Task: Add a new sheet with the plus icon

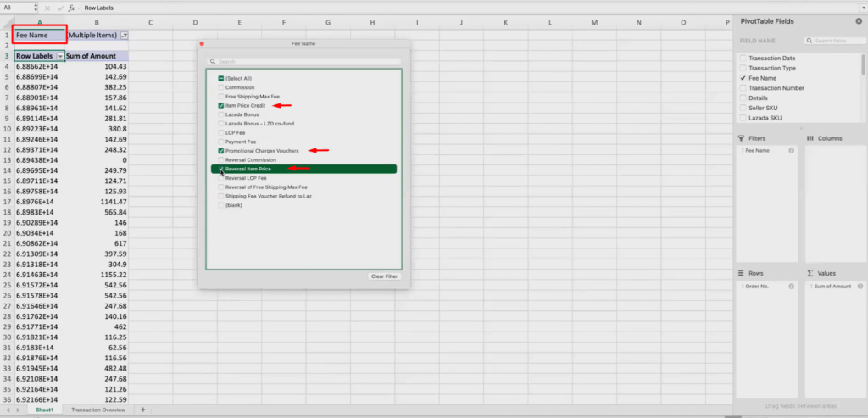Action: click(142, 410)
